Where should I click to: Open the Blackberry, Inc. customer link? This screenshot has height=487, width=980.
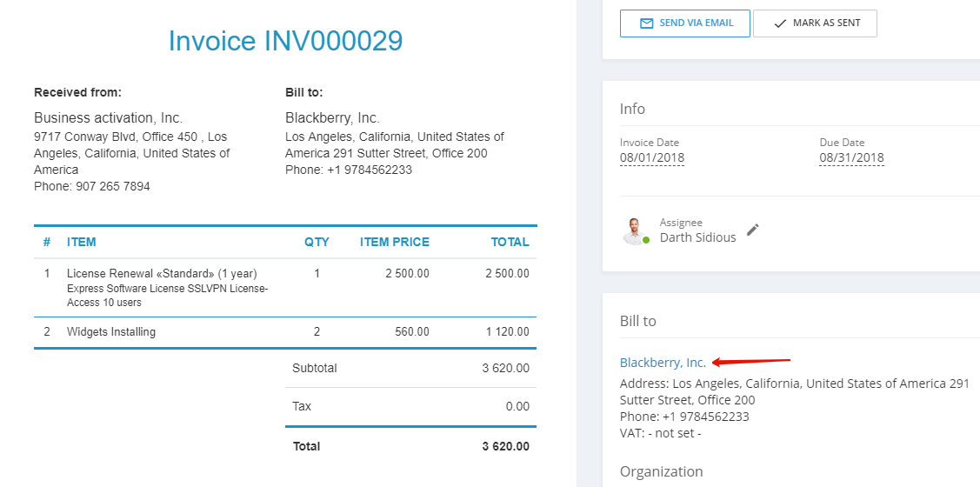coord(663,362)
